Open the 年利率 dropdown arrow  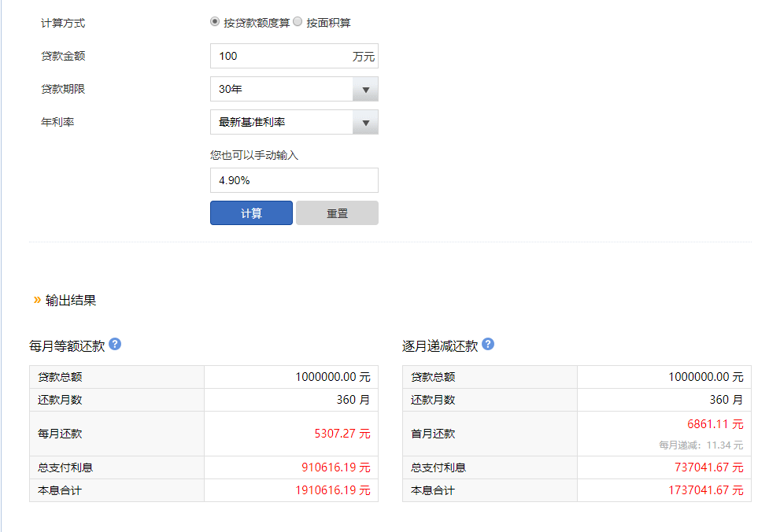pyautogui.click(x=365, y=122)
